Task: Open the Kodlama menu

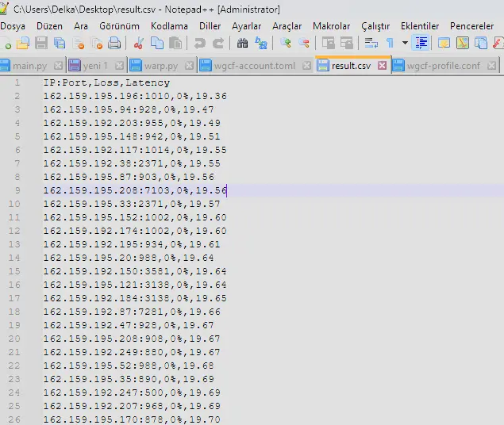Action: (169, 26)
